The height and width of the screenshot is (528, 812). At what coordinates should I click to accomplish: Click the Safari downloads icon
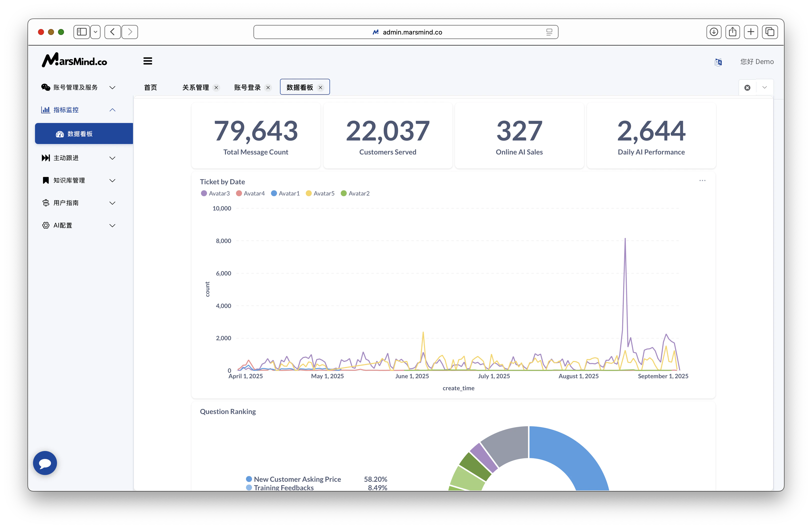pos(713,32)
